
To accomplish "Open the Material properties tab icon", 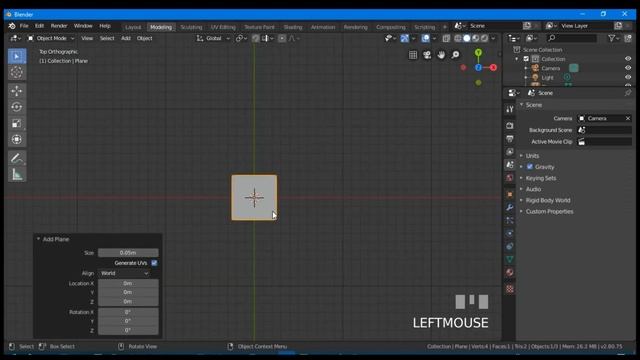I will point(510,272).
